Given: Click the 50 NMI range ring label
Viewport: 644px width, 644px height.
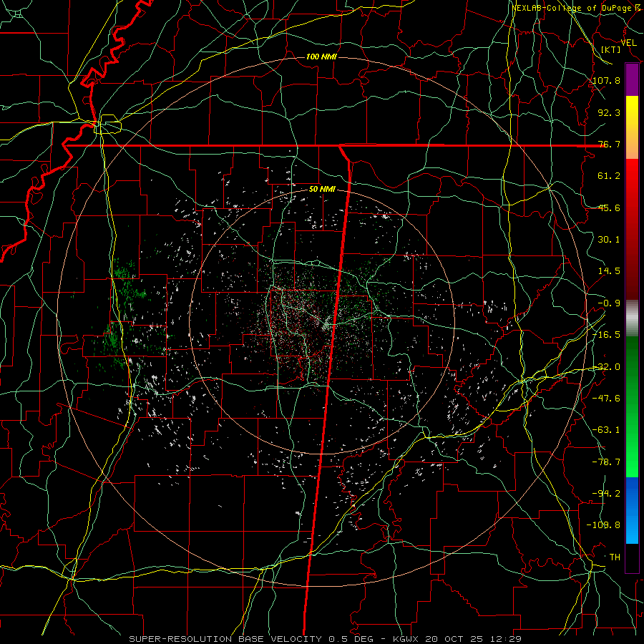Looking at the screenshot, I should point(322,190).
